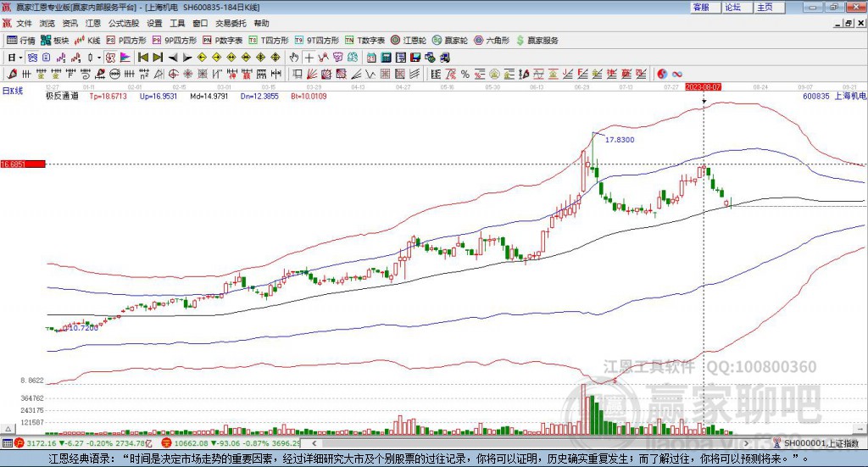Click the 日K线 period label
Screen dimensions: 868x467
point(13,91)
